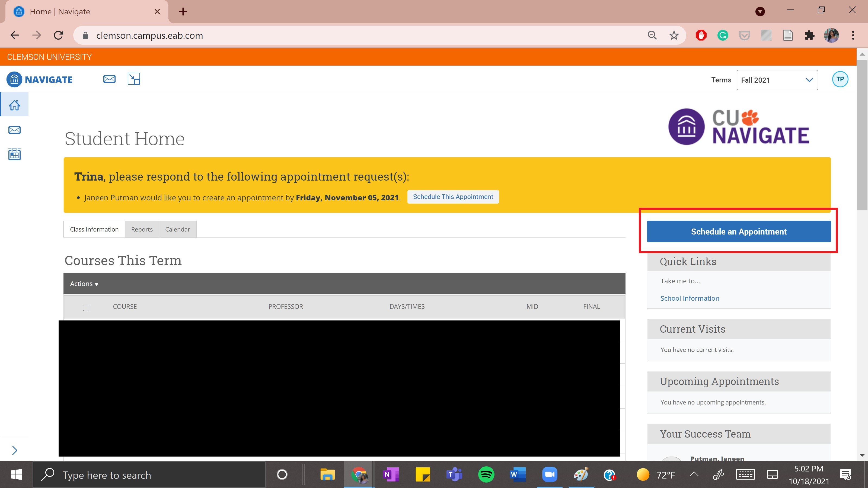Click the DAYS/TIMES column header
Viewport: 868px width, 488px height.
pyautogui.click(x=407, y=306)
